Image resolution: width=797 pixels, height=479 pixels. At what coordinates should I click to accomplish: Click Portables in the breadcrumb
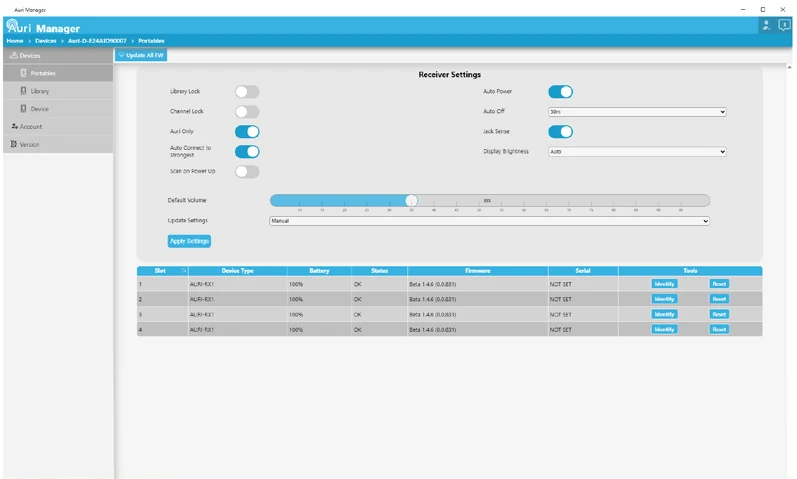151,41
